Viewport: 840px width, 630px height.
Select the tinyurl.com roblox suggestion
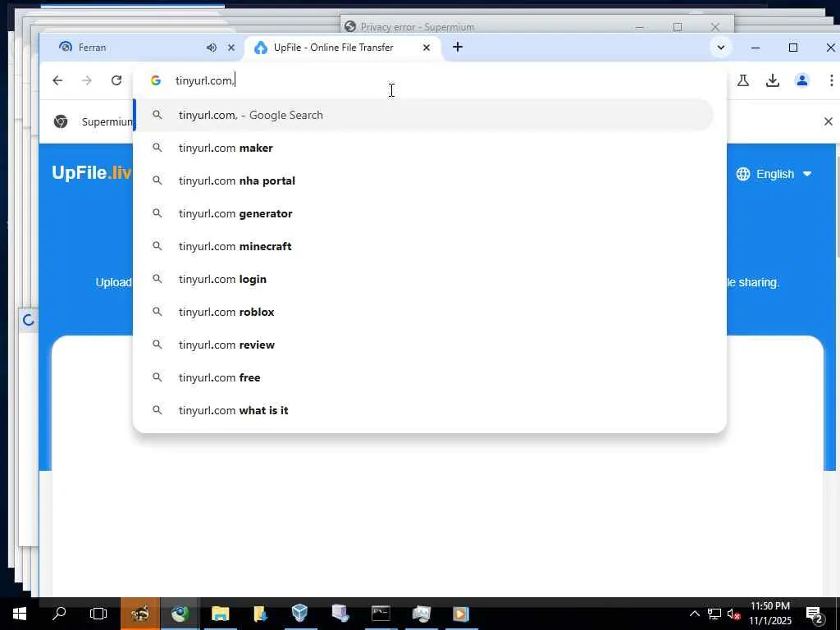(423, 312)
